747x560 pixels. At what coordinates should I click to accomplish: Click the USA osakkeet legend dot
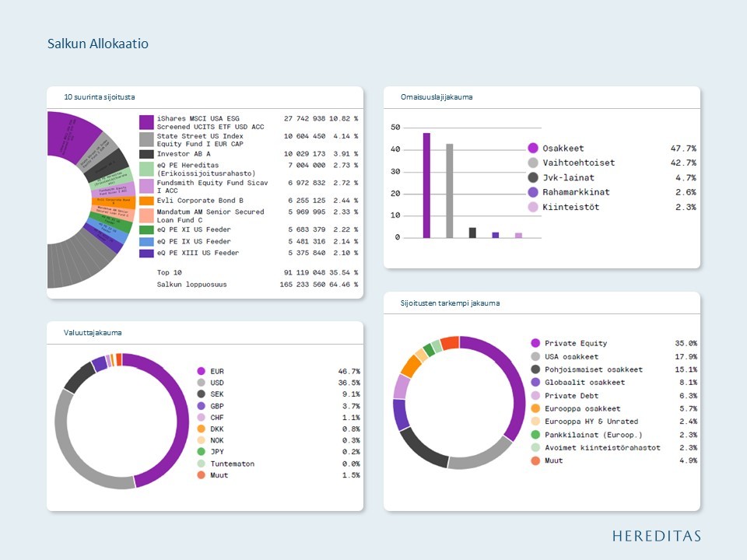535,356
